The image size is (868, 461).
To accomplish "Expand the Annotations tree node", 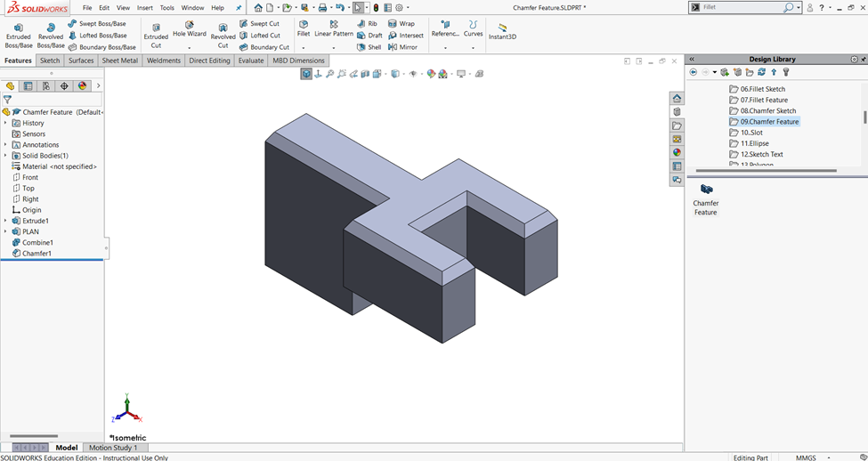I will (x=5, y=144).
